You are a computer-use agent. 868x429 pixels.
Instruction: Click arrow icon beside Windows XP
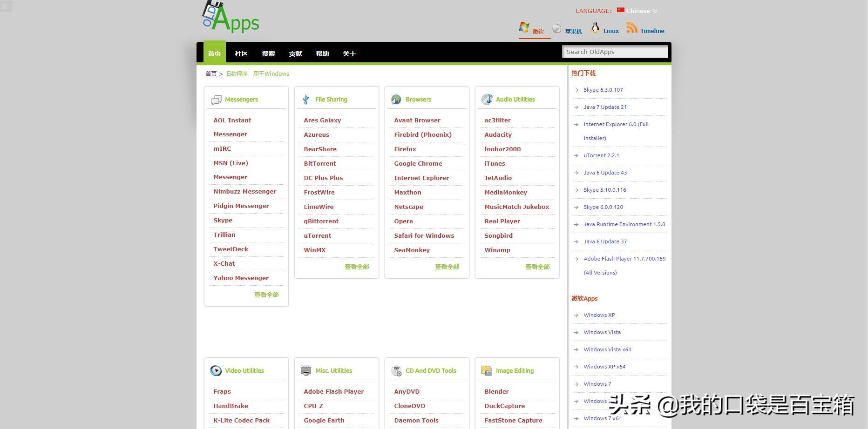click(576, 315)
